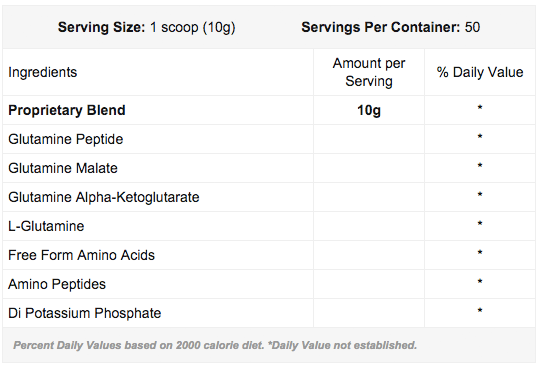544x372 pixels.
Task: Click the % Daily Value header
Action: point(480,72)
